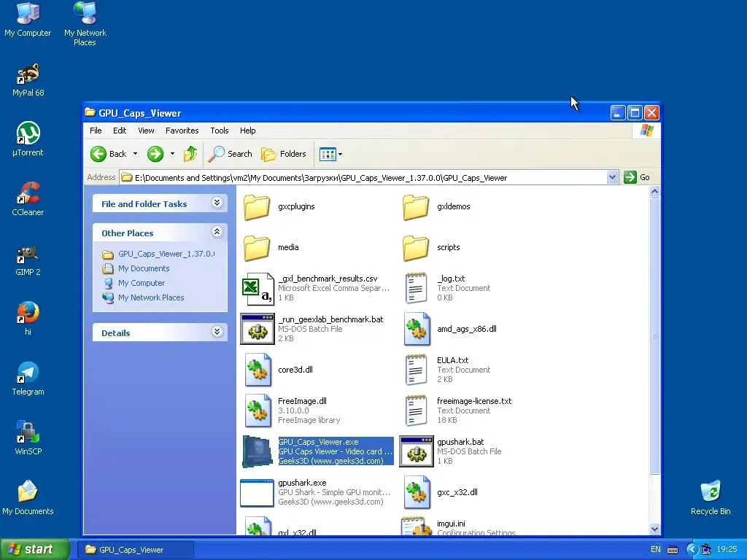Select the core3d.dll file icon
The image size is (747, 560).
(258, 370)
